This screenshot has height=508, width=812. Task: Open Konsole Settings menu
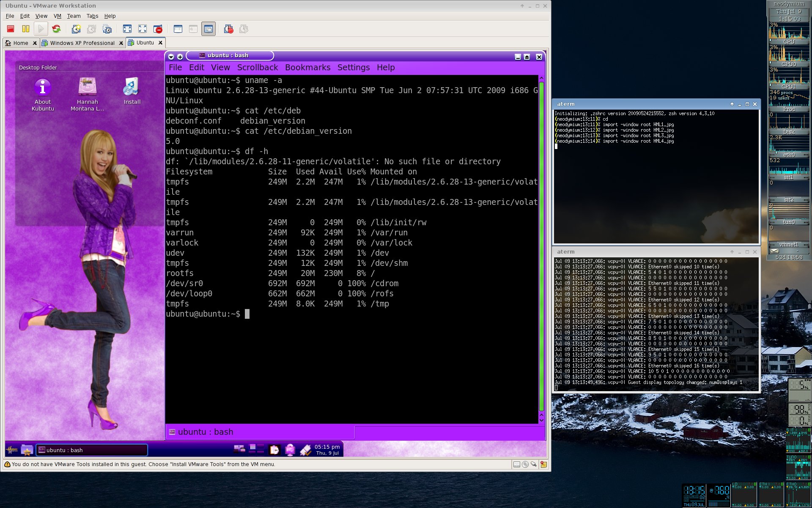(354, 67)
